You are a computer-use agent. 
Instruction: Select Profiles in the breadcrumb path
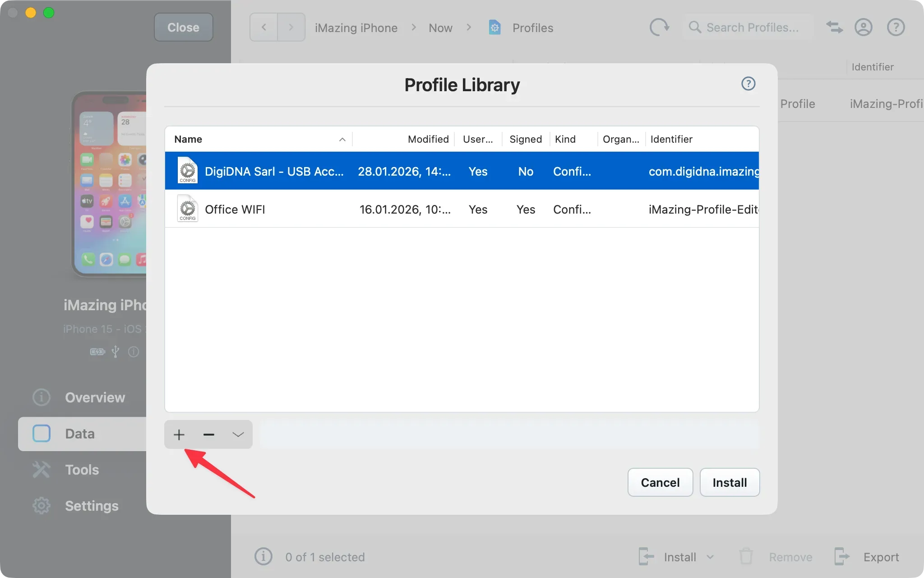tap(532, 28)
